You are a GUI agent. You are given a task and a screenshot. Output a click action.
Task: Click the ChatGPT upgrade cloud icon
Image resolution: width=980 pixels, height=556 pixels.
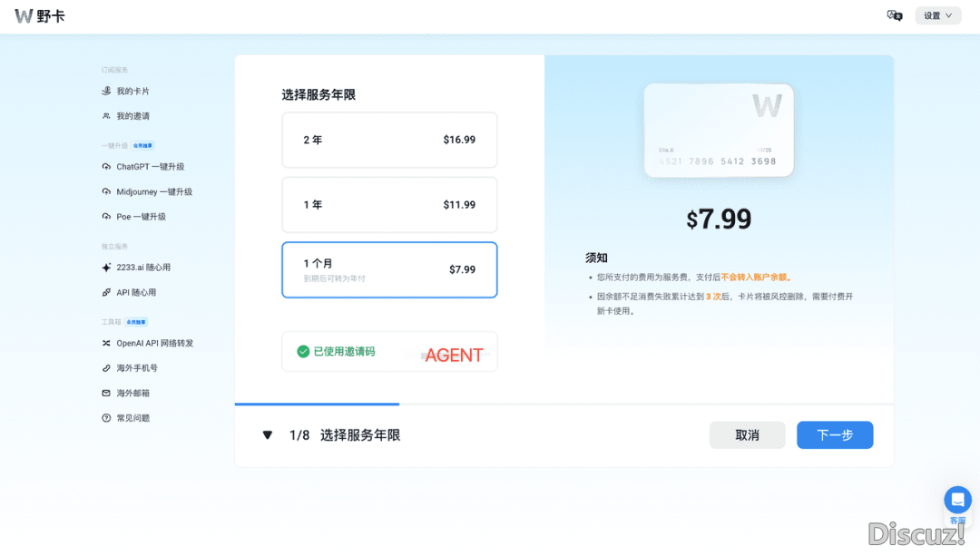[x=106, y=167]
